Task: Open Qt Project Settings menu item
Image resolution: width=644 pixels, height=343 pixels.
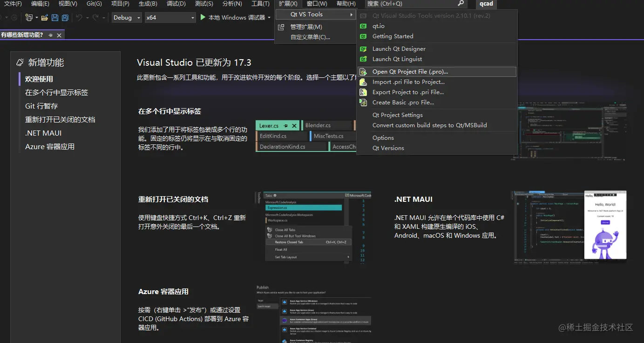Action: click(x=437, y=115)
